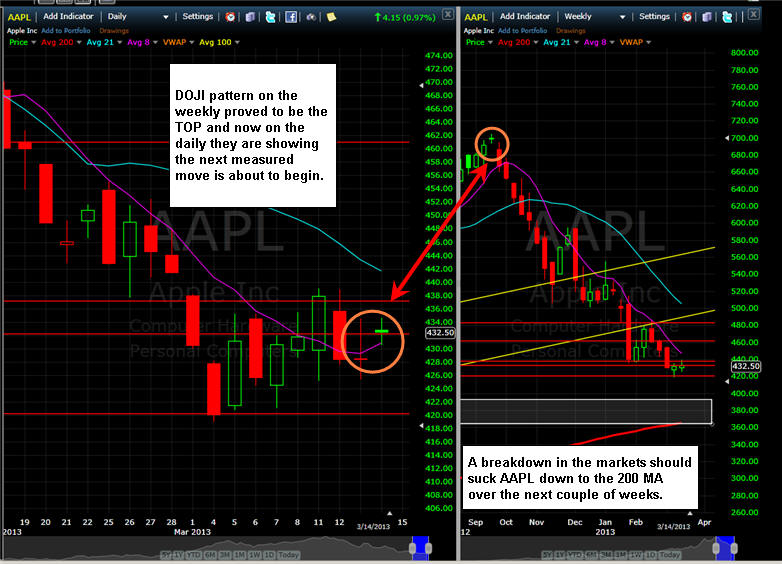Open Settings in Weekly chart toolbar
This screenshot has width=782, height=564.
654,16
